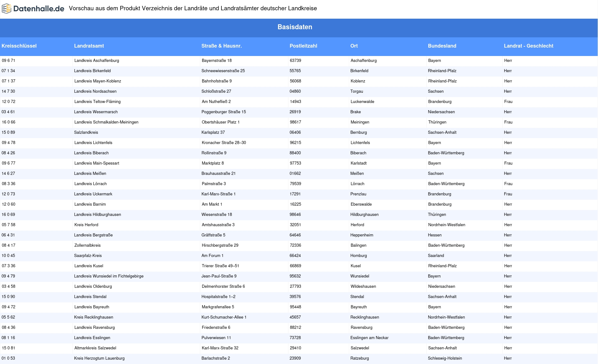Select the Saarland Bundesland cell
The height and width of the screenshot is (364, 598).
[436, 256]
